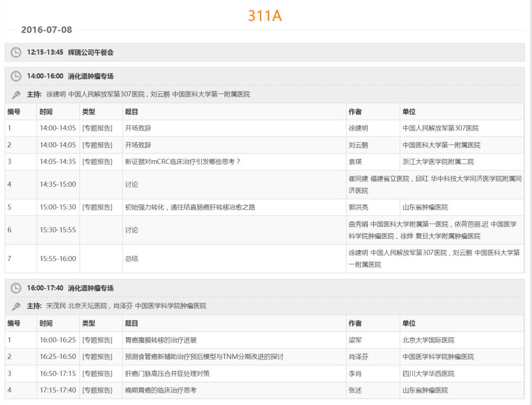
Task: Open talk 胃癌腹膜转移的治疗进展
Action: click(161, 340)
